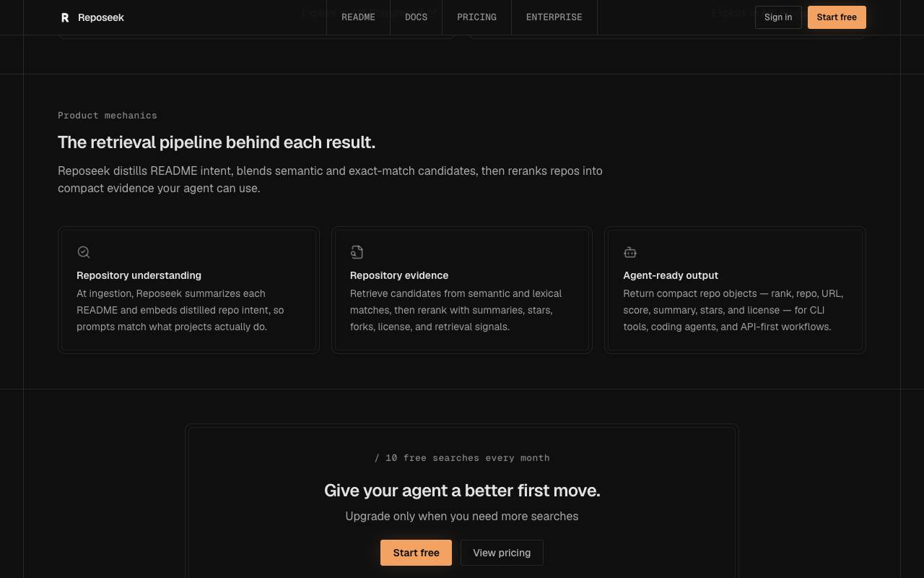This screenshot has width=924, height=578.
Task: Click the '/ 10 free searches every month' text
Action: [462, 458]
